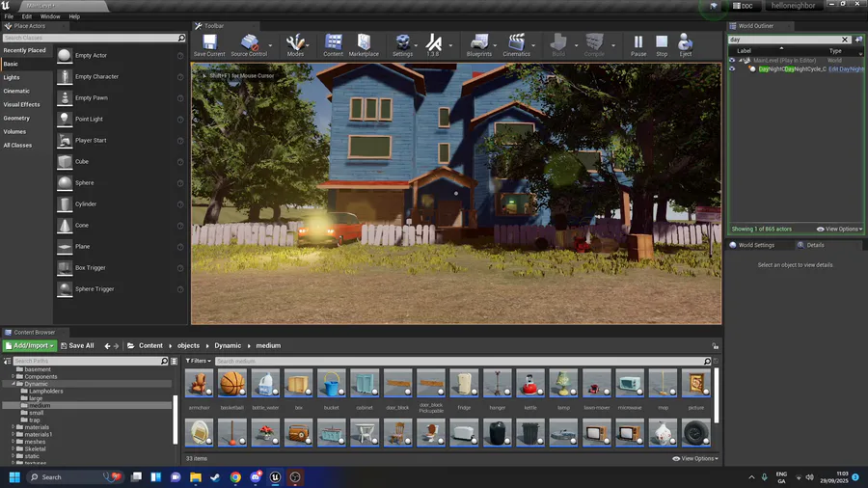Click the Blueprints toolbar icon
Image resolution: width=868 pixels, height=488 pixels.
(x=478, y=45)
